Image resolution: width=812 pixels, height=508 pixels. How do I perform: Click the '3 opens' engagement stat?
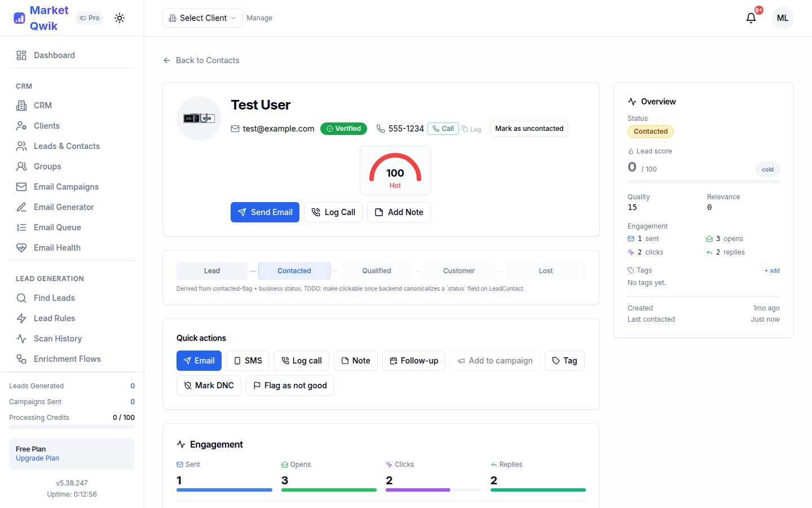point(725,239)
